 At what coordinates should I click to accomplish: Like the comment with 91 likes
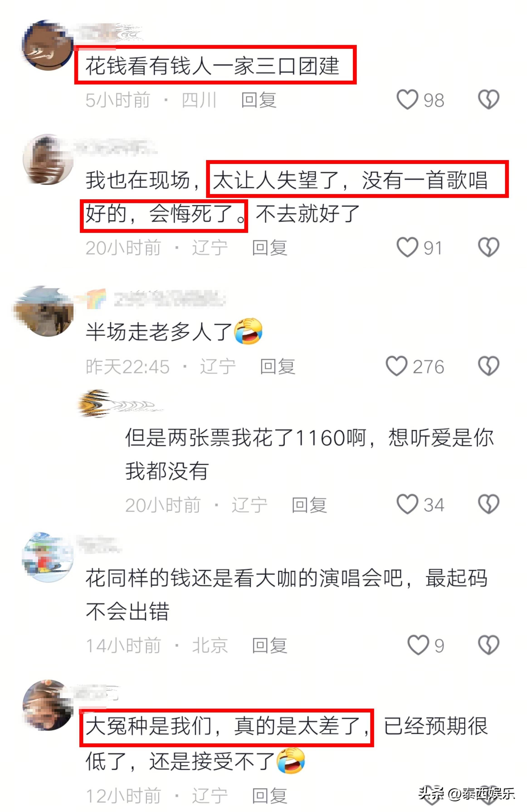pos(407,247)
